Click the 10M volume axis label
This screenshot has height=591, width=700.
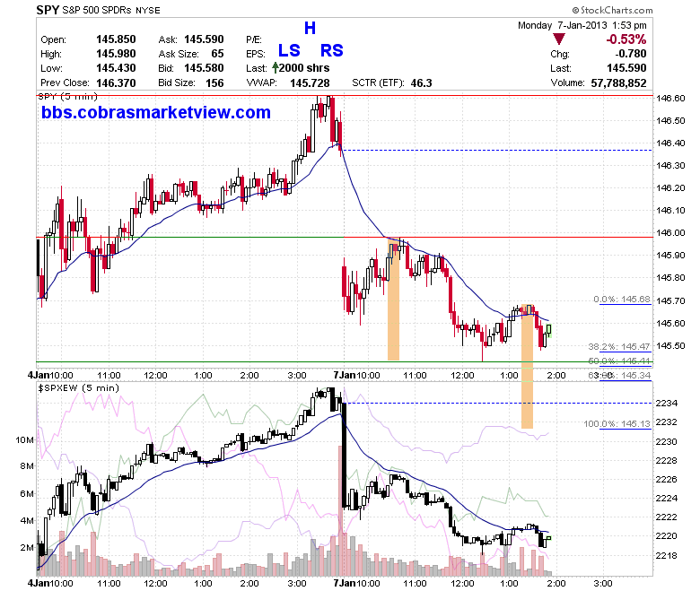[x=24, y=439]
